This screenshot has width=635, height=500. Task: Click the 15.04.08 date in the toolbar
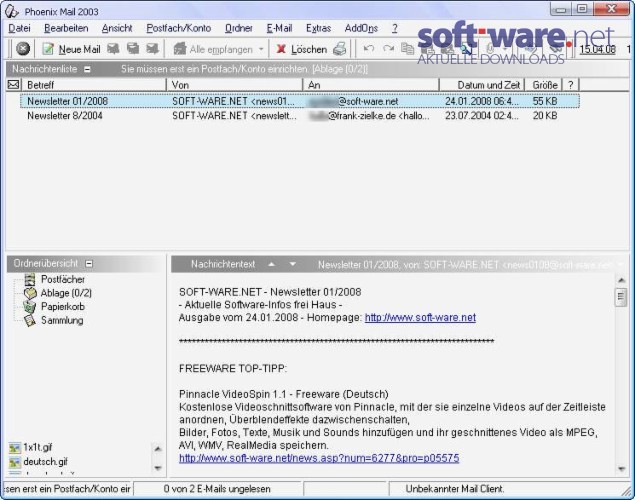click(597, 49)
